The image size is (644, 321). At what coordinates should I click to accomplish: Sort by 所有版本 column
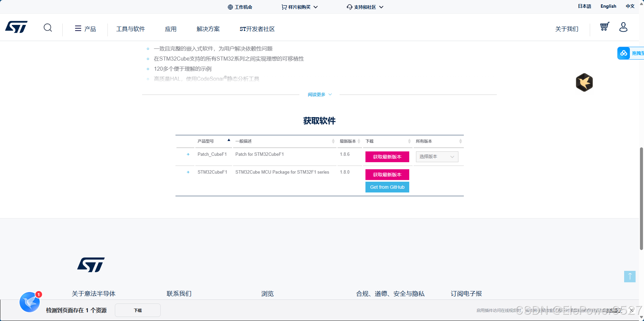pyautogui.click(x=439, y=141)
